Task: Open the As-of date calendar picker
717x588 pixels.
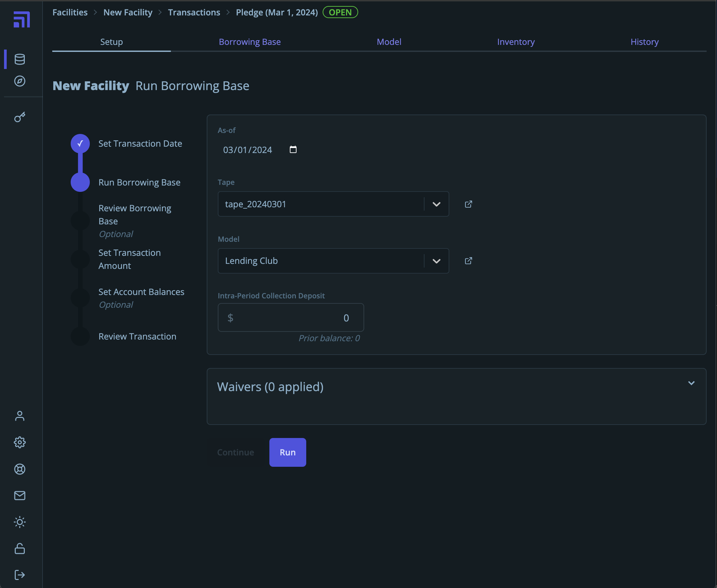Action: pyautogui.click(x=293, y=150)
